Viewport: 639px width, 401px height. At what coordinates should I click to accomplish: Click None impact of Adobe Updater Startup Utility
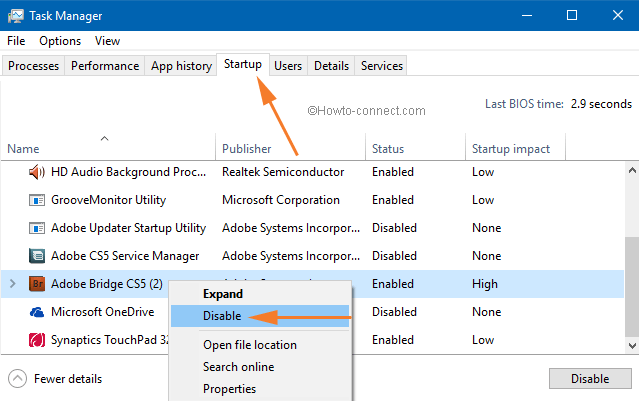(x=487, y=228)
